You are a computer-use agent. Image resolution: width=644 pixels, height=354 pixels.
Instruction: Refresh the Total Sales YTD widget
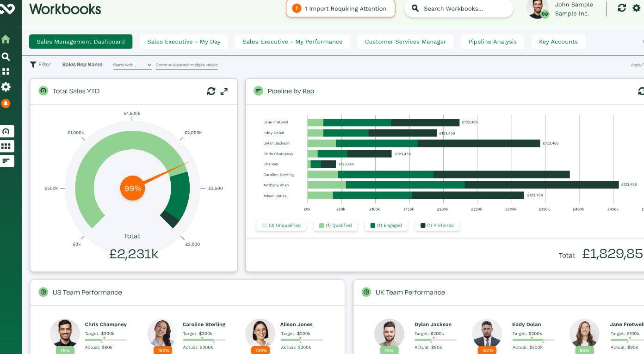[211, 92]
